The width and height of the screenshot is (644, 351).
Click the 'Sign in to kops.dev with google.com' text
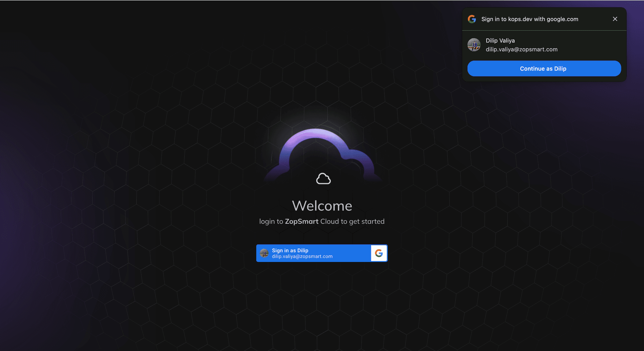pyautogui.click(x=530, y=19)
